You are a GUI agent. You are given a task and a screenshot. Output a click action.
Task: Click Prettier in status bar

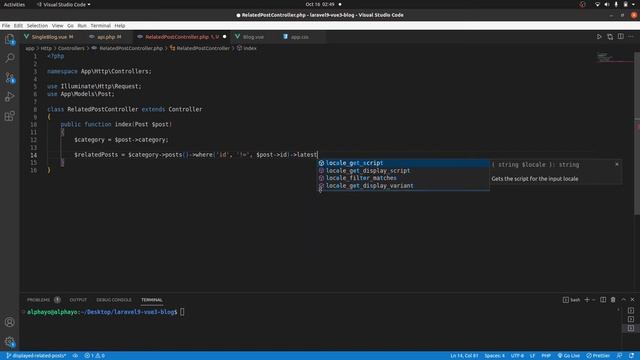pos(598,356)
